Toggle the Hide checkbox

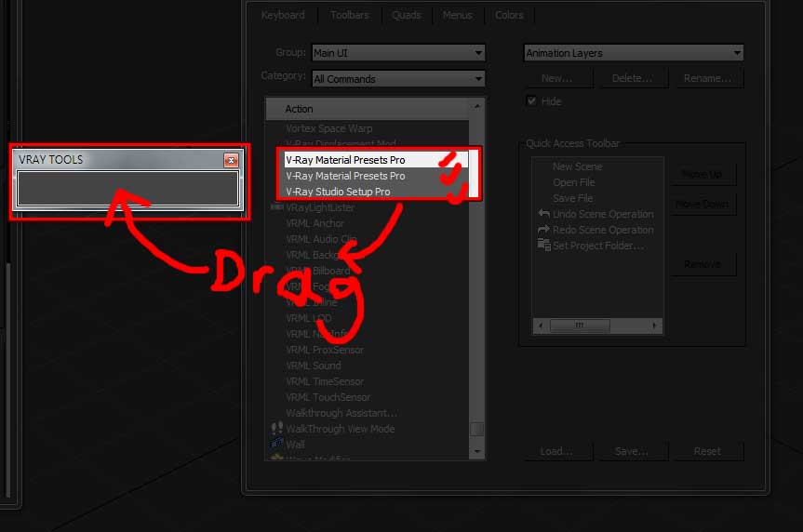532,100
